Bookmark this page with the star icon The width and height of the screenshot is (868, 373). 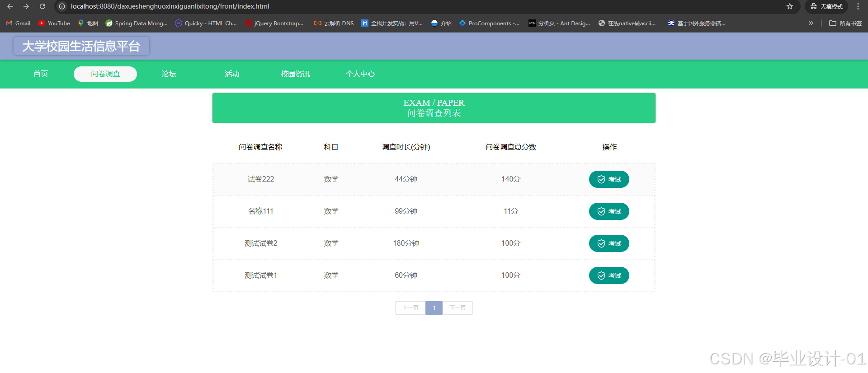coord(790,6)
